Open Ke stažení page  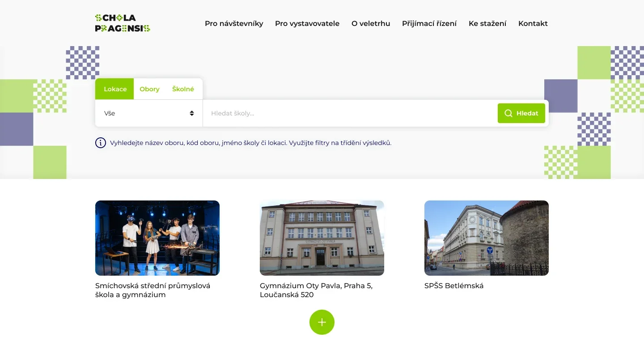[x=487, y=23]
